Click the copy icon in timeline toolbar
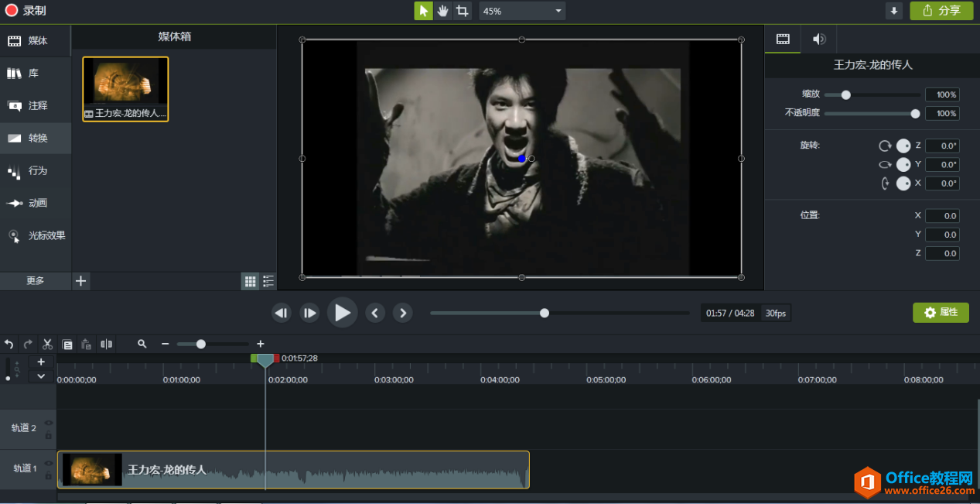The image size is (980, 504). (x=67, y=344)
